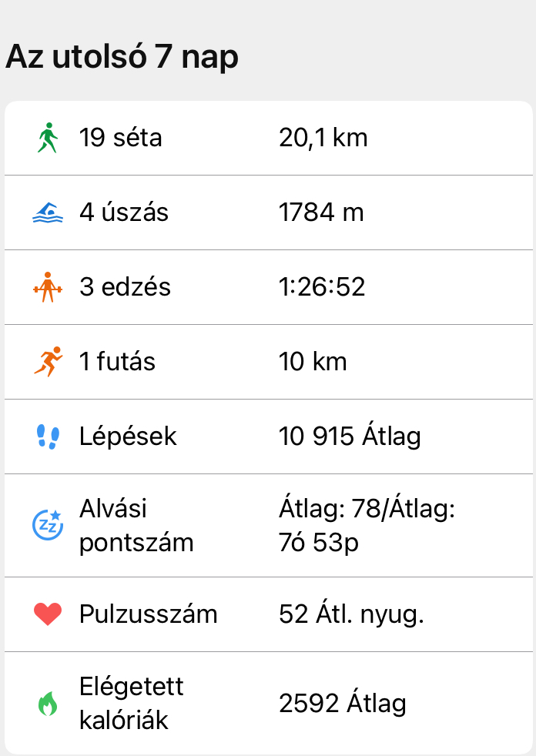Select the Lépések label
536x756 pixels.
click(128, 437)
